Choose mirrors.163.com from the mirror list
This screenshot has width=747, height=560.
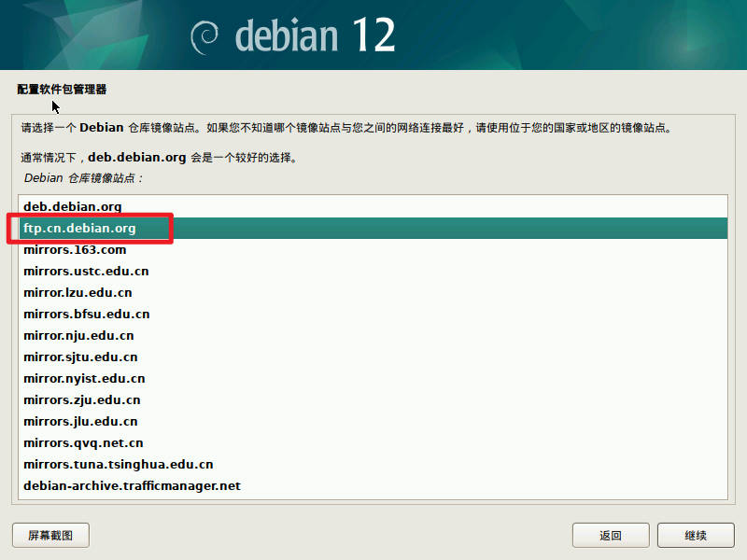pos(373,249)
